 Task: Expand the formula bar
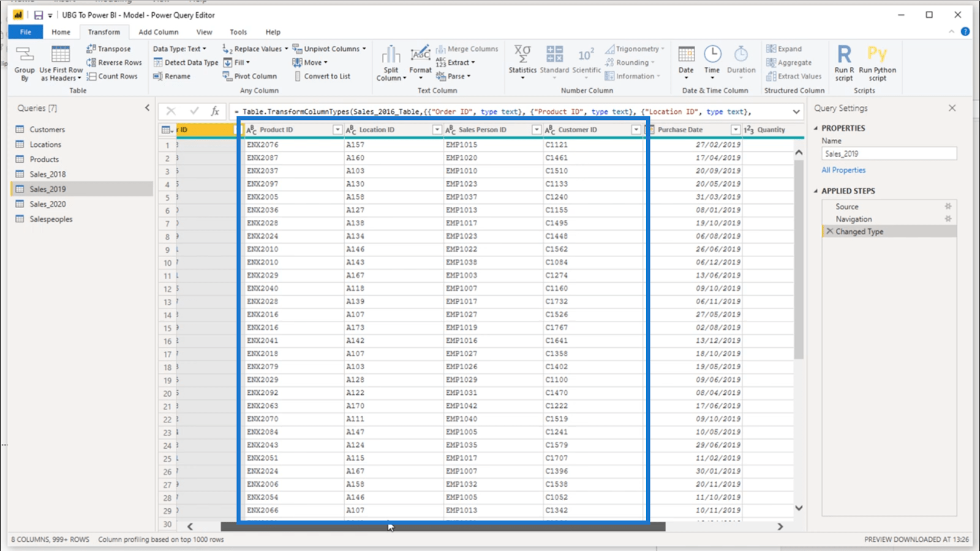(x=796, y=112)
